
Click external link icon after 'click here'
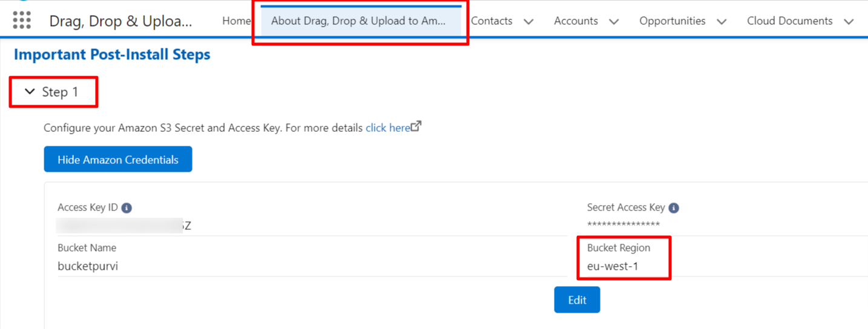[416, 127]
